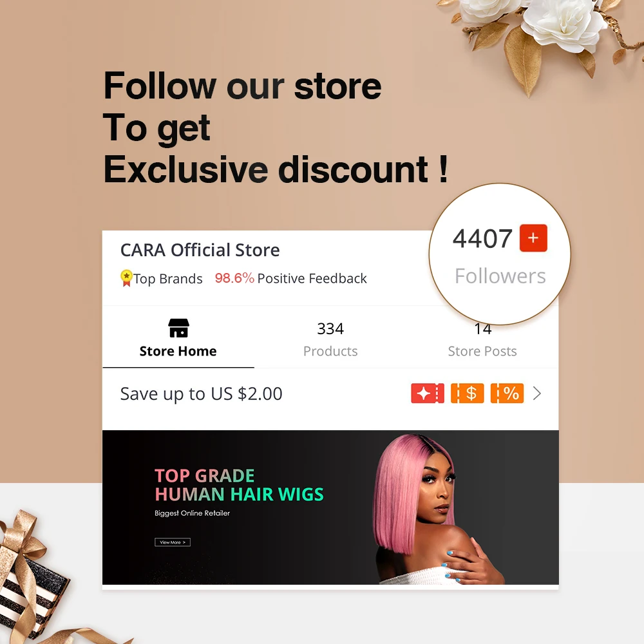Viewport: 644px width, 644px height.
Task: Click the Top Brands label
Action: click(x=168, y=279)
